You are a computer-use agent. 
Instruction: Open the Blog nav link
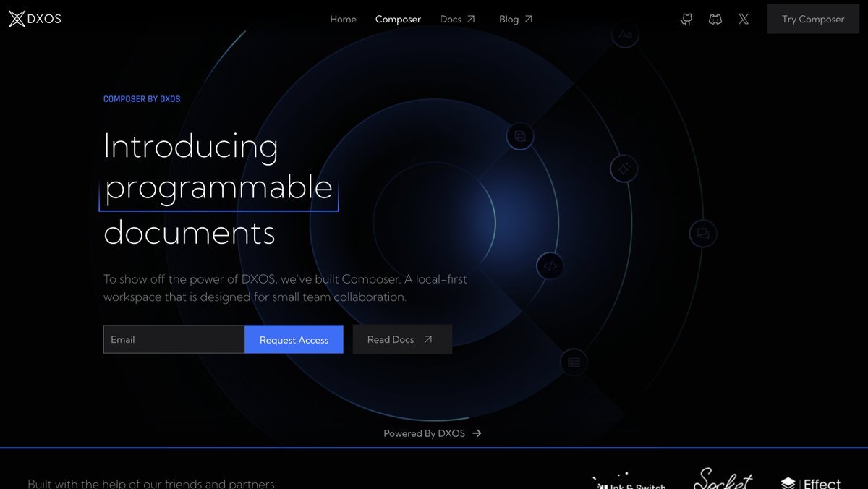(x=515, y=20)
